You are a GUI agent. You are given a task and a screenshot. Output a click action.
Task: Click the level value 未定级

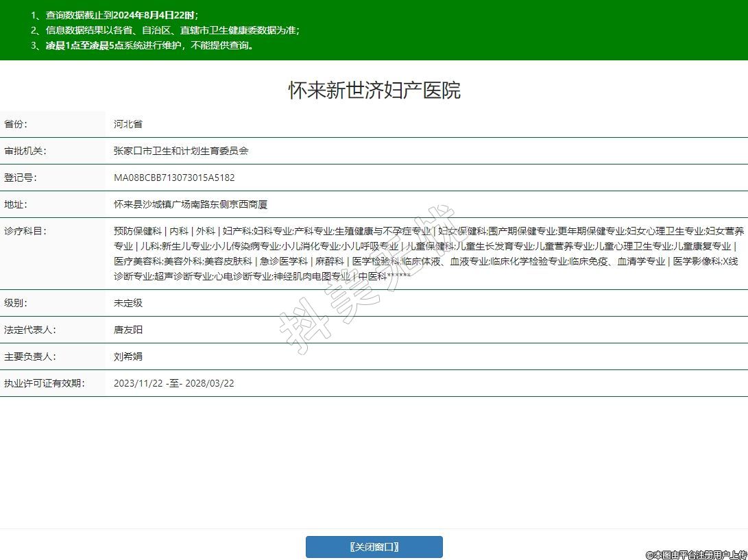click(128, 303)
